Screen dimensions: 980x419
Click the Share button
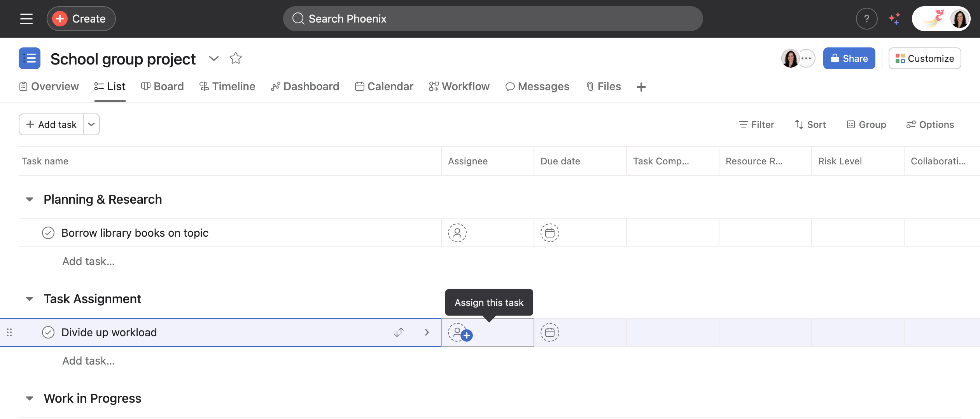tap(849, 58)
